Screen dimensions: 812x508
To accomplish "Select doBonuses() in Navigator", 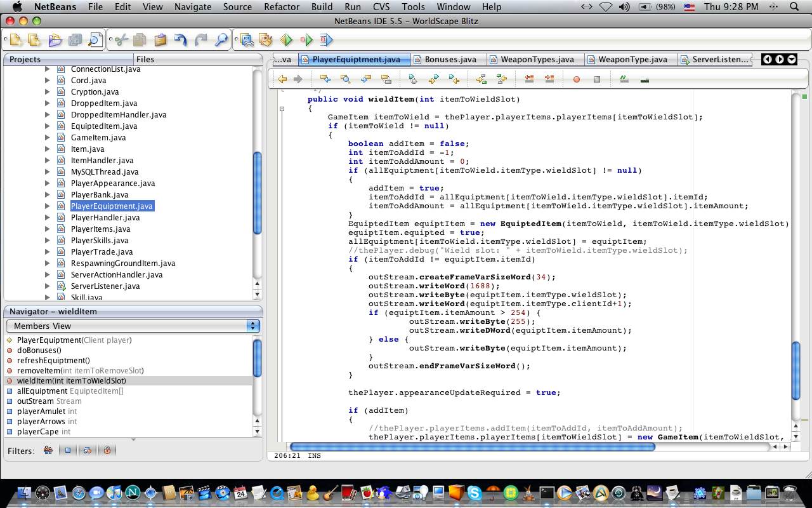I will [x=39, y=350].
